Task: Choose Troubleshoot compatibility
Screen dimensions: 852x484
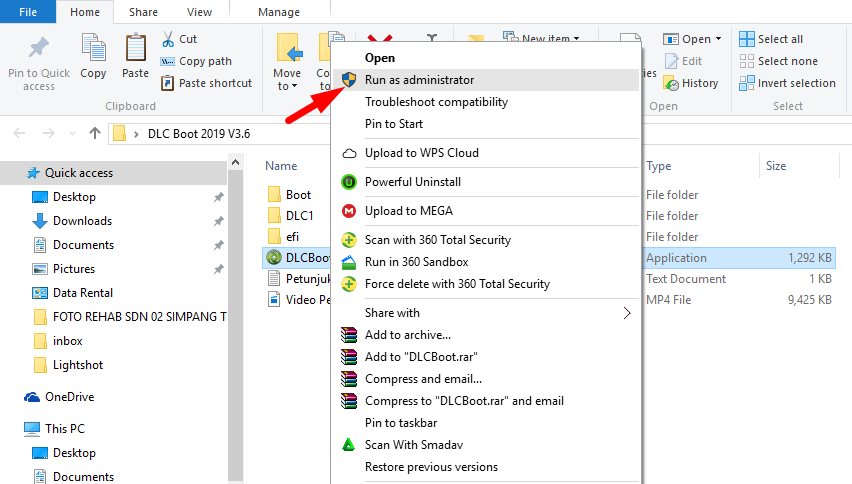Action: pos(485,102)
